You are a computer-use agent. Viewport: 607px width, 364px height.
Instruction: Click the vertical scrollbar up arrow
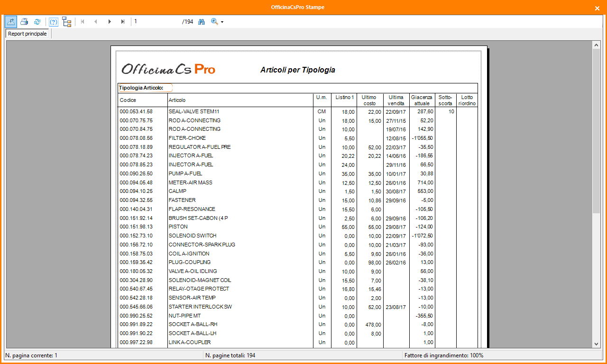[x=597, y=45]
